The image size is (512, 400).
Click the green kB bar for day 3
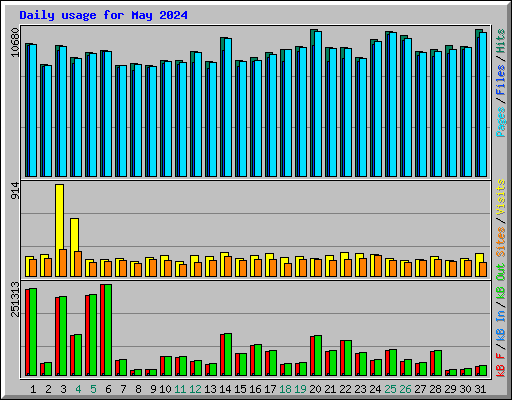63,336
